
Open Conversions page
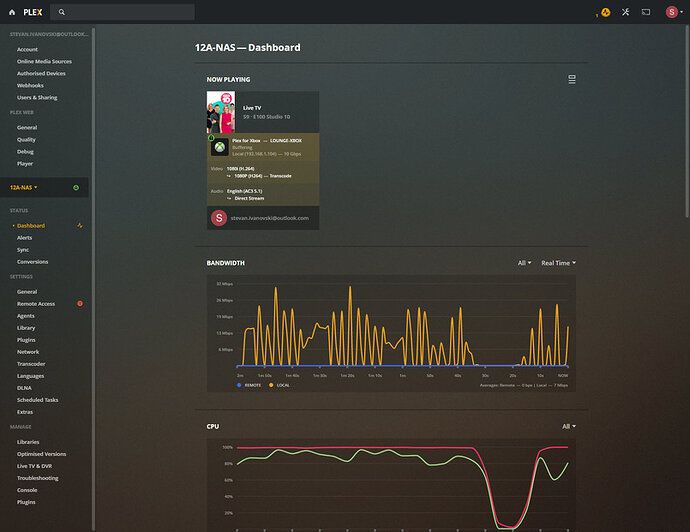tap(33, 262)
